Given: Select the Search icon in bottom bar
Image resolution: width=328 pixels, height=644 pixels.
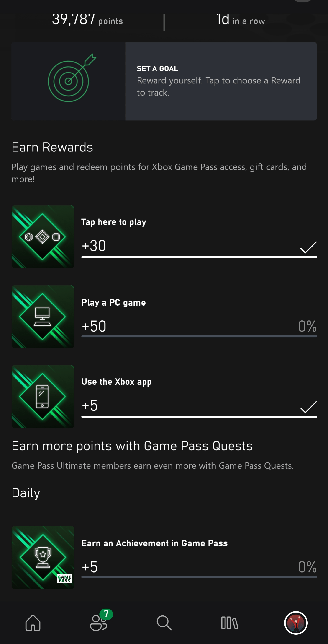Looking at the screenshot, I should [164, 623].
